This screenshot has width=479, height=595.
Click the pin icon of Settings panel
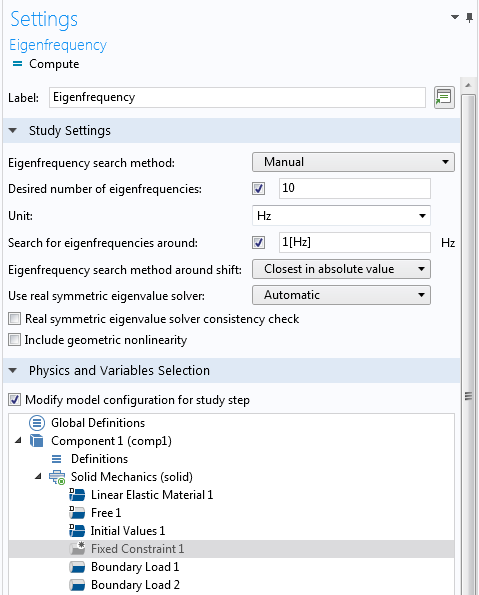(470, 17)
